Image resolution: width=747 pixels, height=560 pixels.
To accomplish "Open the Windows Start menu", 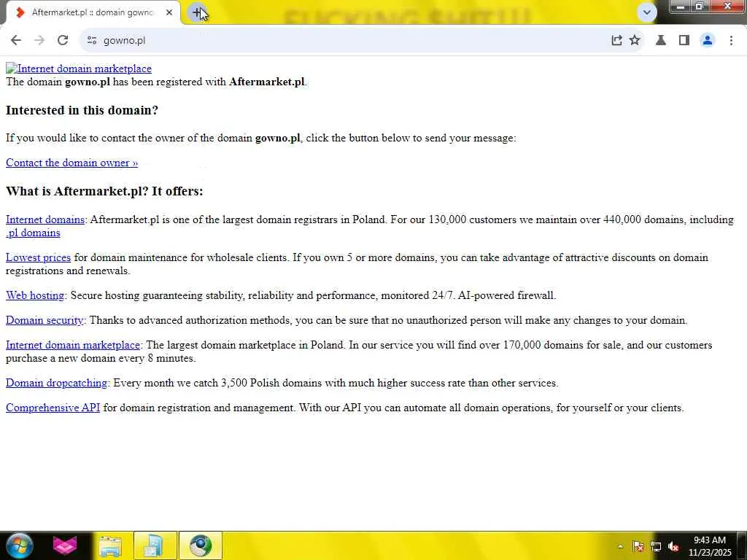I will (x=19, y=545).
